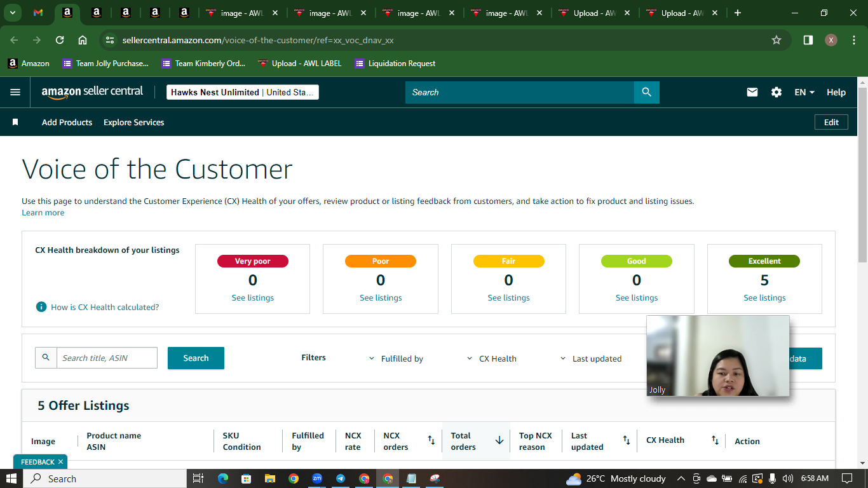Bookmark this page with the star icon

point(776,40)
